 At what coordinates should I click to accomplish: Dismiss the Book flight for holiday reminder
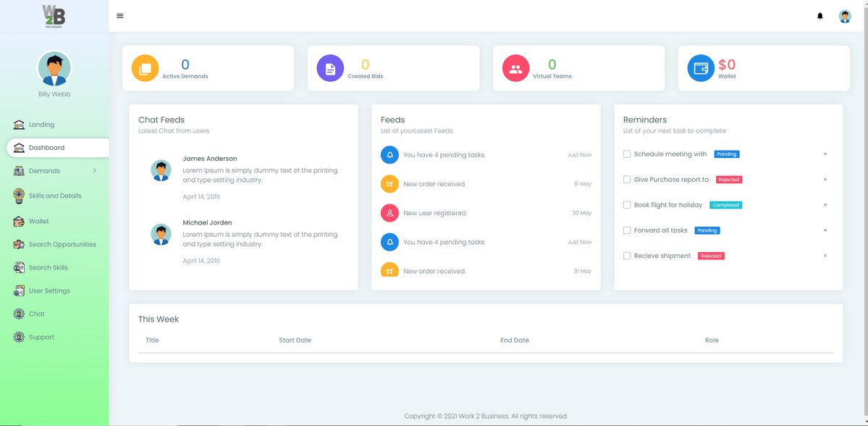[825, 205]
